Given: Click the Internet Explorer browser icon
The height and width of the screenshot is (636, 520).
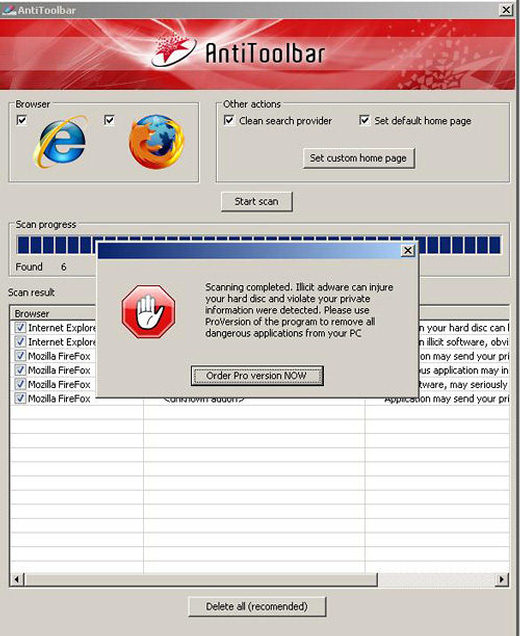Looking at the screenshot, I should pyautogui.click(x=60, y=142).
